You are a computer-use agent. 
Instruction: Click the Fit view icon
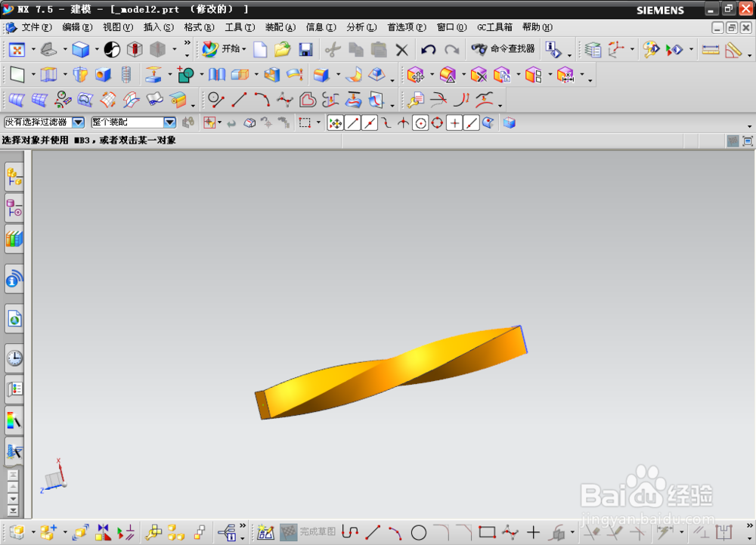(17, 49)
